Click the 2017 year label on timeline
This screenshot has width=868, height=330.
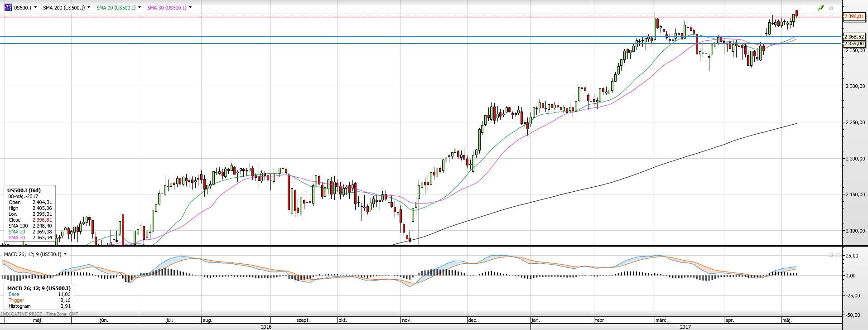[x=685, y=327]
